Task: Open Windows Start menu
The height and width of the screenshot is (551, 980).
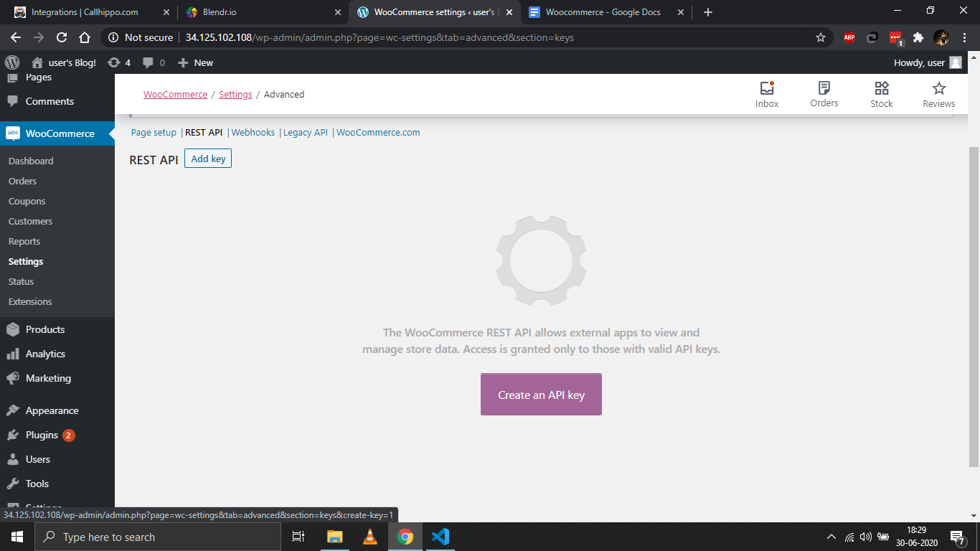Action: [17, 537]
